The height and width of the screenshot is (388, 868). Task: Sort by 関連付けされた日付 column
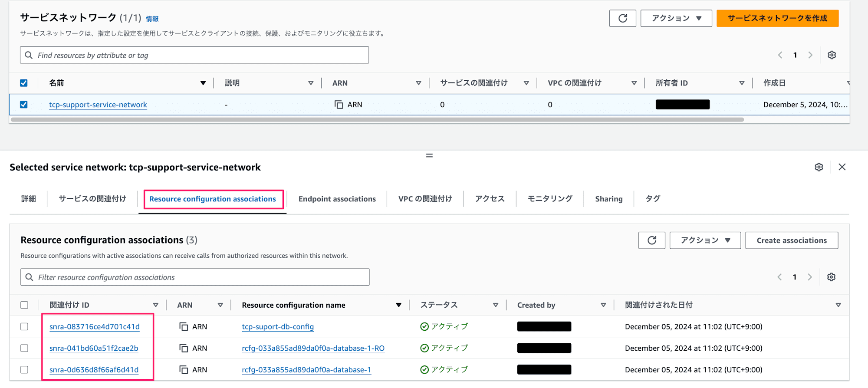point(838,305)
